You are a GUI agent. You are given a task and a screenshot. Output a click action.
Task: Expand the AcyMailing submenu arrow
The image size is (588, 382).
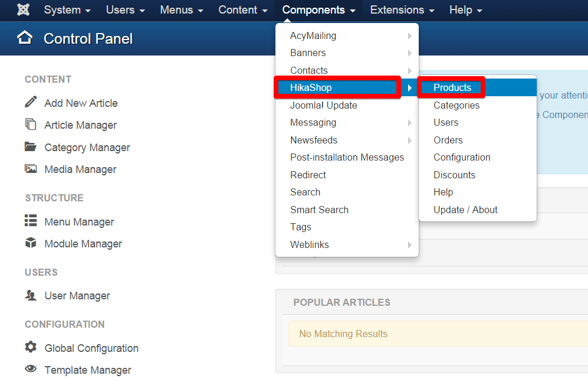click(x=409, y=35)
